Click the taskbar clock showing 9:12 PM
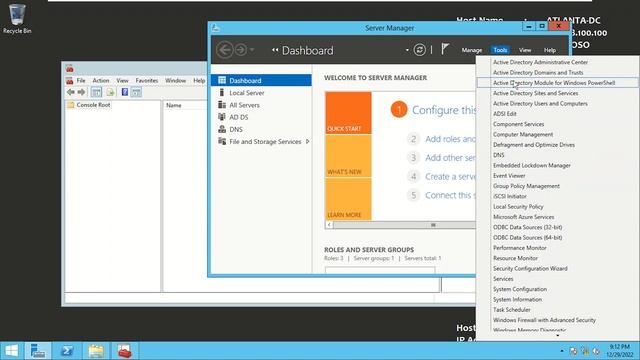640x360 pixels. tap(620, 351)
